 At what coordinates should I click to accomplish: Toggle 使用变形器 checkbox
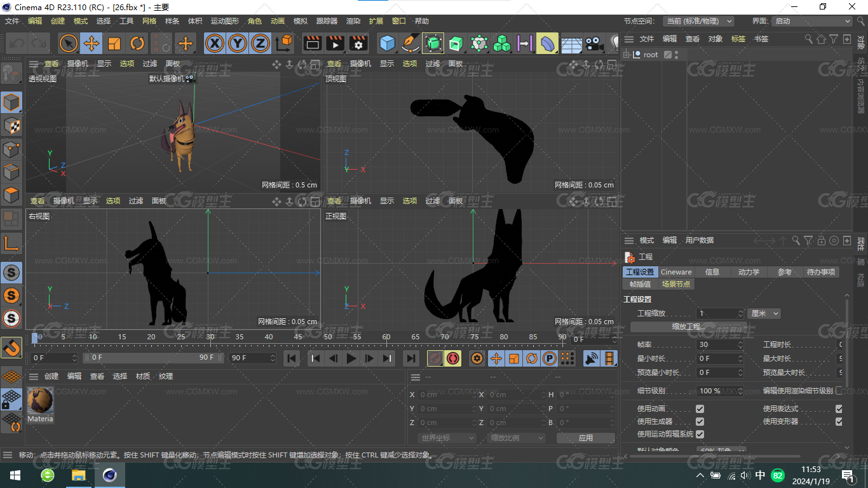click(839, 421)
